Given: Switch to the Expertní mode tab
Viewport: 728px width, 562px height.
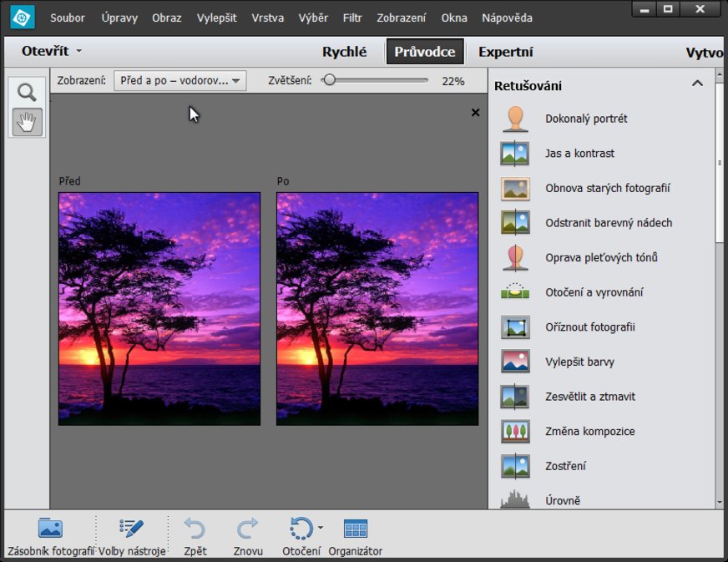Looking at the screenshot, I should click(x=505, y=52).
